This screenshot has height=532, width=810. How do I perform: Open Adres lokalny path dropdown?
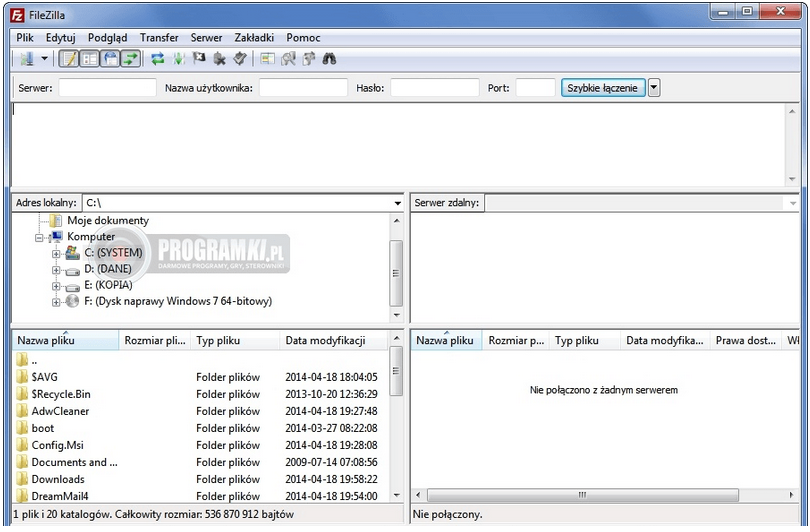tap(397, 203)
